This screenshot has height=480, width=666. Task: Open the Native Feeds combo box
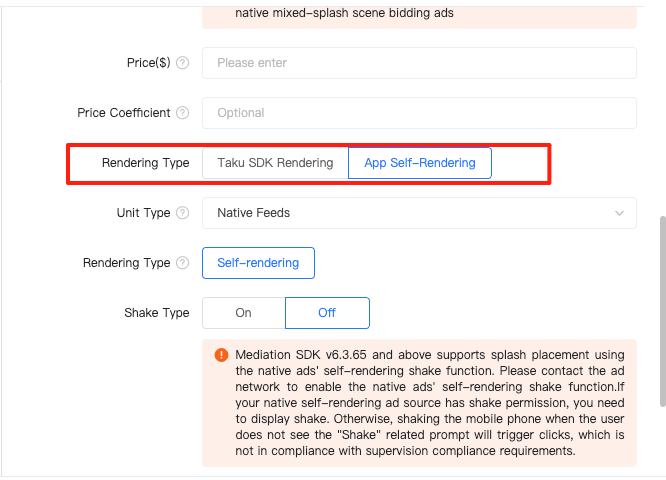(419, 213)
